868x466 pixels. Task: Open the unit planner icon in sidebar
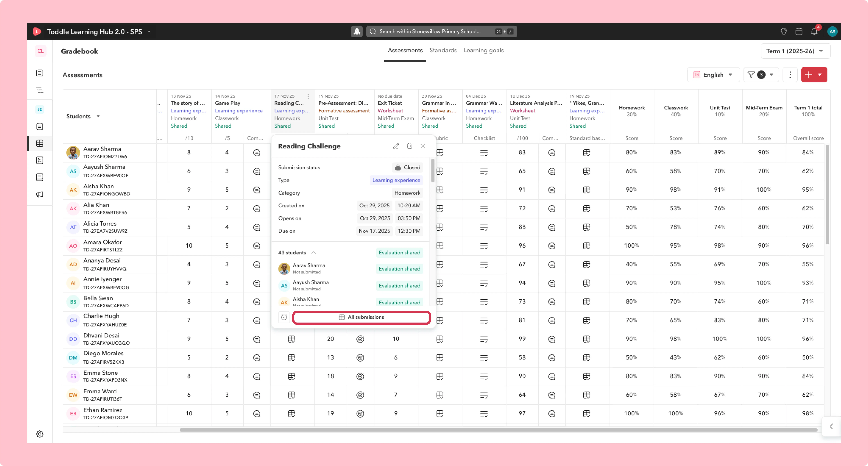[40, 90]
